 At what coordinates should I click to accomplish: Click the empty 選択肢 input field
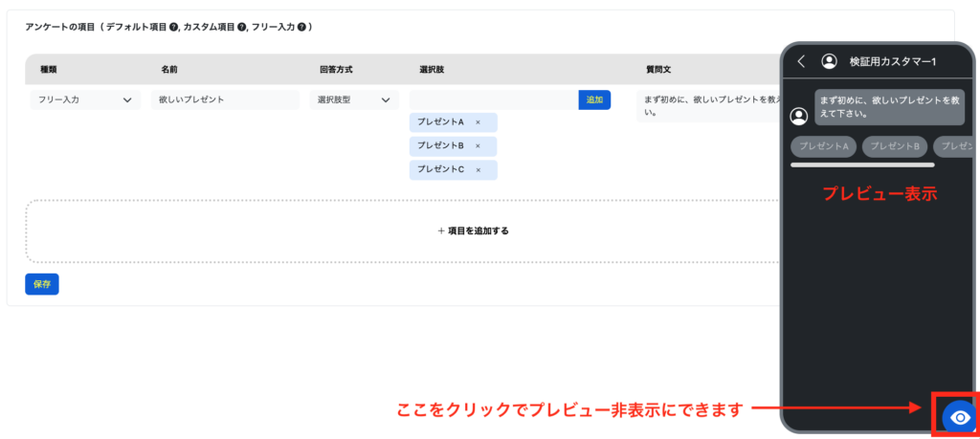click(x=494, y=99)
